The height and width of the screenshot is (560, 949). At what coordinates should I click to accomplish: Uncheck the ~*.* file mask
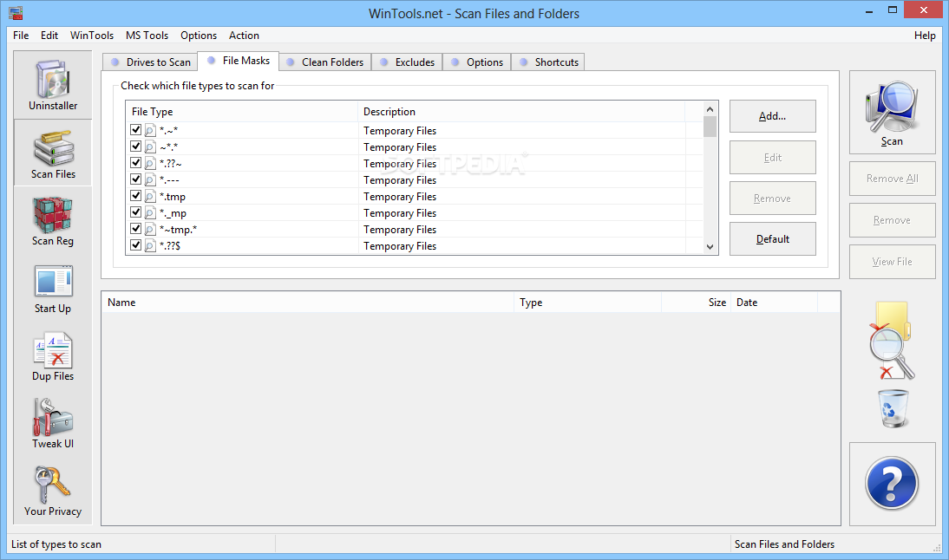click(135, 147)
